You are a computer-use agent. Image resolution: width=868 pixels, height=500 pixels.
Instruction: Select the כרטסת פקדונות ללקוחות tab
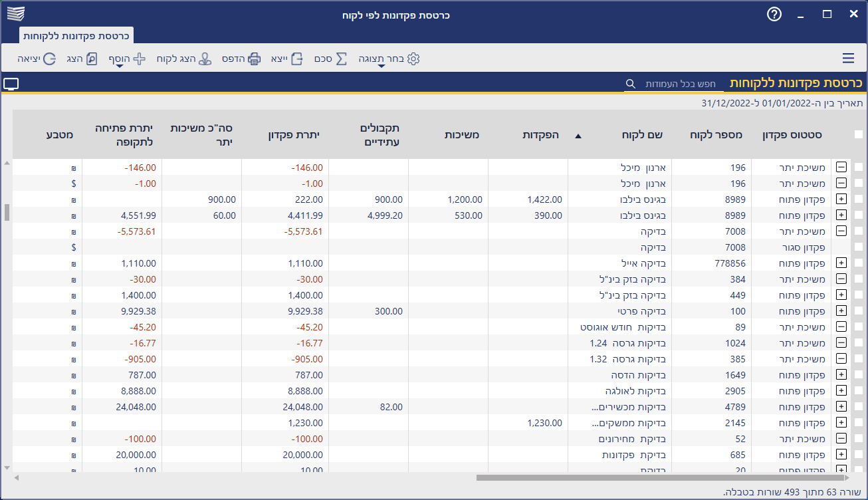pos(76,36)
